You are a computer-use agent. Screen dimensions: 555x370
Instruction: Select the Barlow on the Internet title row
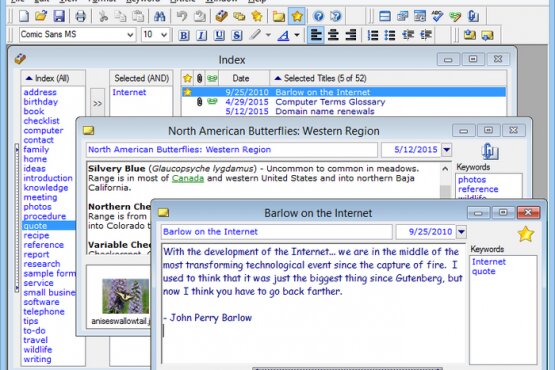[343, 92]
